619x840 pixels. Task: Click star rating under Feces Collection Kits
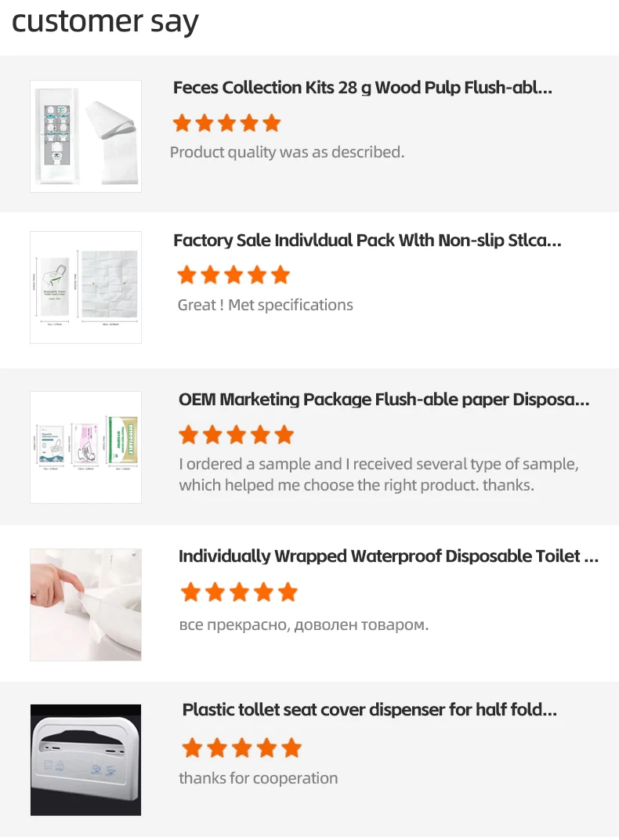227,123
